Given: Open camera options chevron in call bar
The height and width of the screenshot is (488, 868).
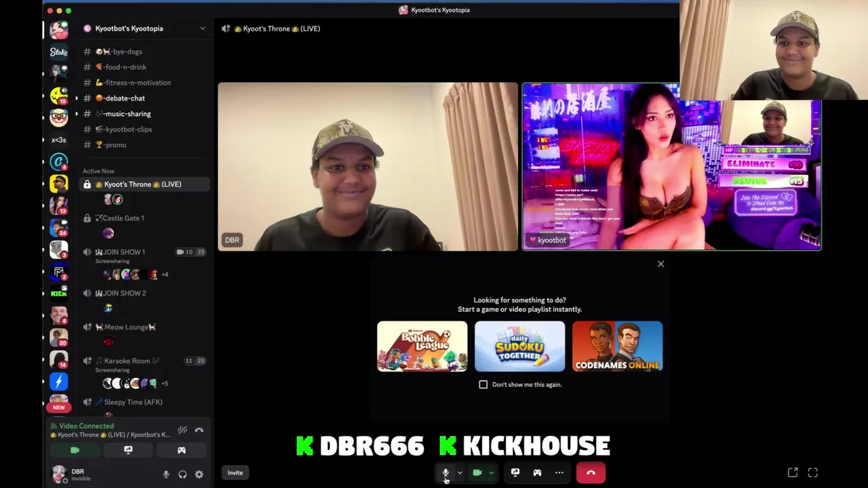Looking at the screenshot, I should click(491, 472).
